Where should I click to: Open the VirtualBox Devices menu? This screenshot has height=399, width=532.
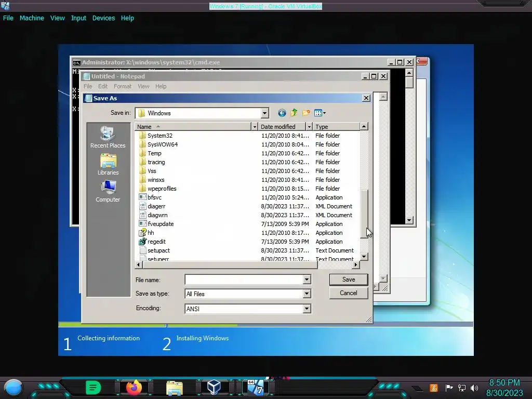point(103,18)
